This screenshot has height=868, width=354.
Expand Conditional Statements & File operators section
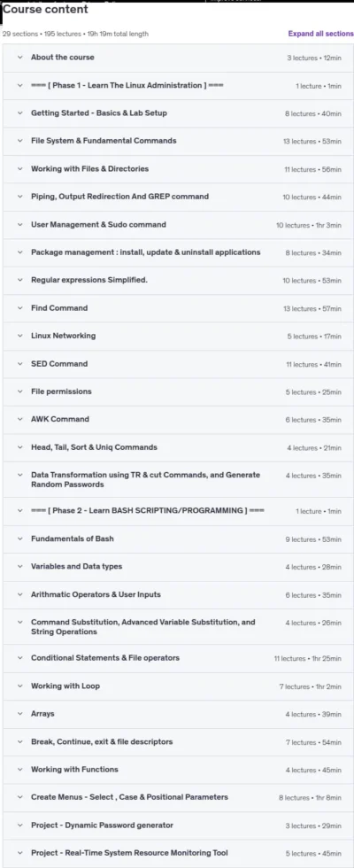(178, 658)
